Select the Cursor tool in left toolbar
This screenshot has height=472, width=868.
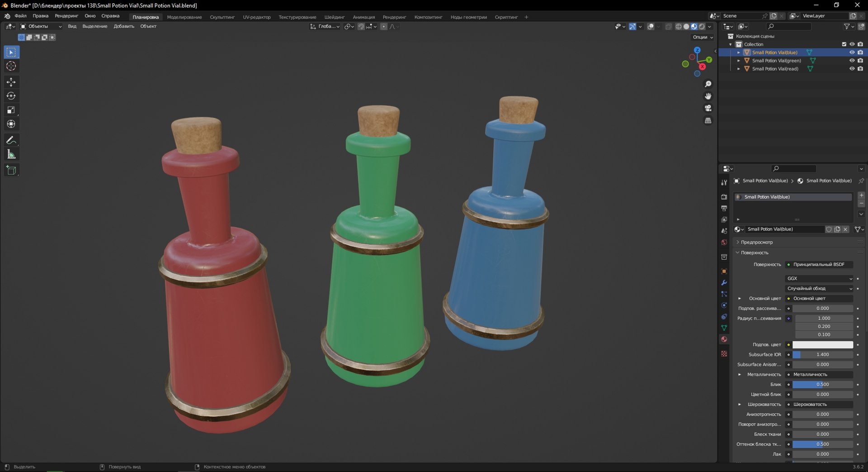click(11, 66)
